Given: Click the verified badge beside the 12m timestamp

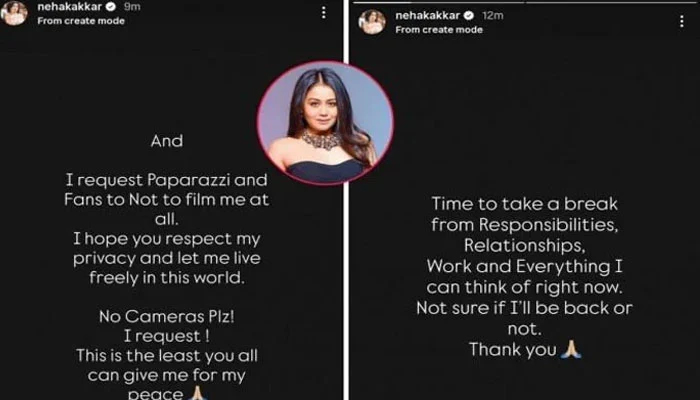Looking at the screenshot, I should coord(468,16).
